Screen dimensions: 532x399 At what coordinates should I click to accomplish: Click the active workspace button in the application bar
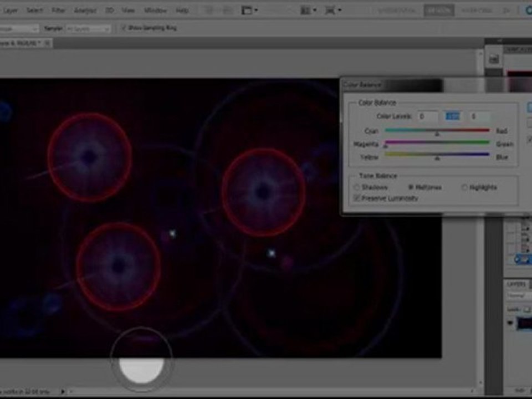click(x=439, y=11)
